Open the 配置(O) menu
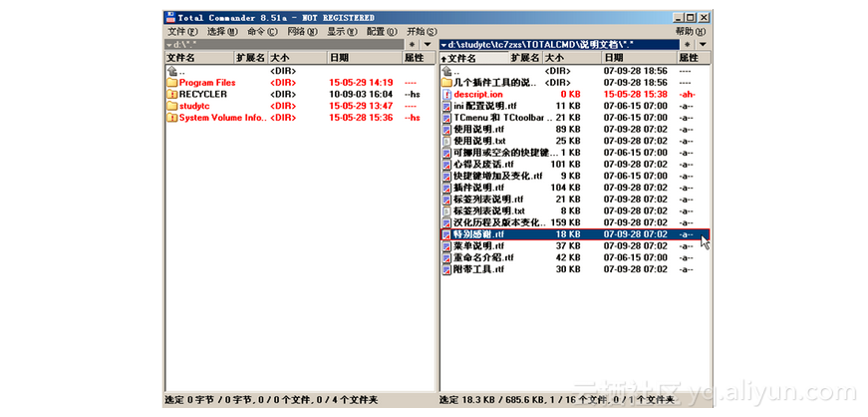Viewport: 868px width, 417px height. click(x=382, y=32)
